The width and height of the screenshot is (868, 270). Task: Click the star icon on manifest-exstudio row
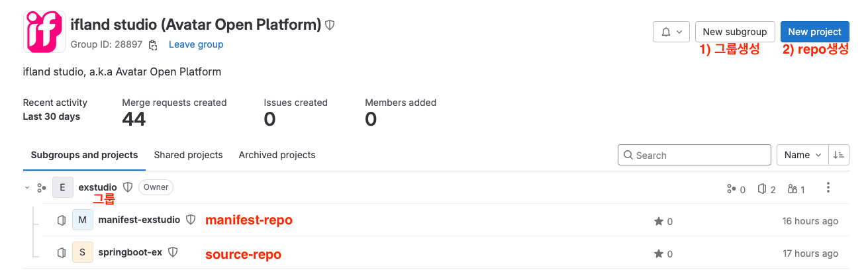click(x=659, y=222)
